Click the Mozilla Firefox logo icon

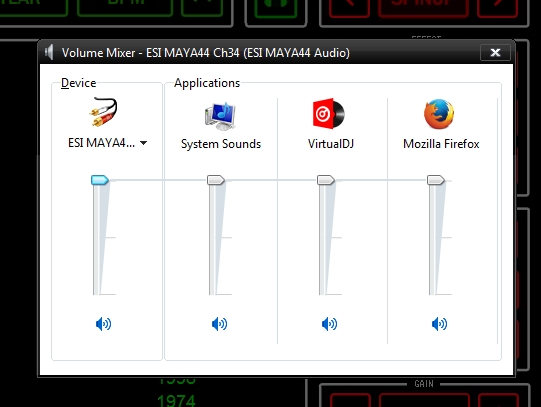(x=439, y=114)
